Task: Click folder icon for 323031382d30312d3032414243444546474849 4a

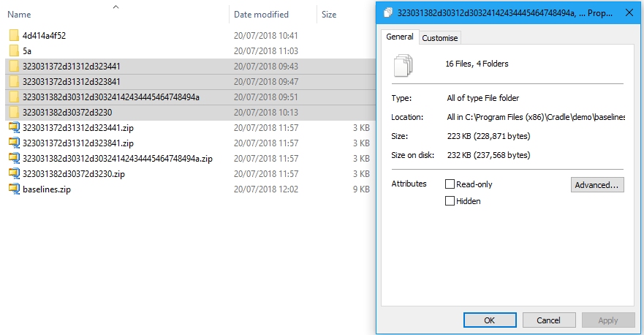Action: [14, 97]
